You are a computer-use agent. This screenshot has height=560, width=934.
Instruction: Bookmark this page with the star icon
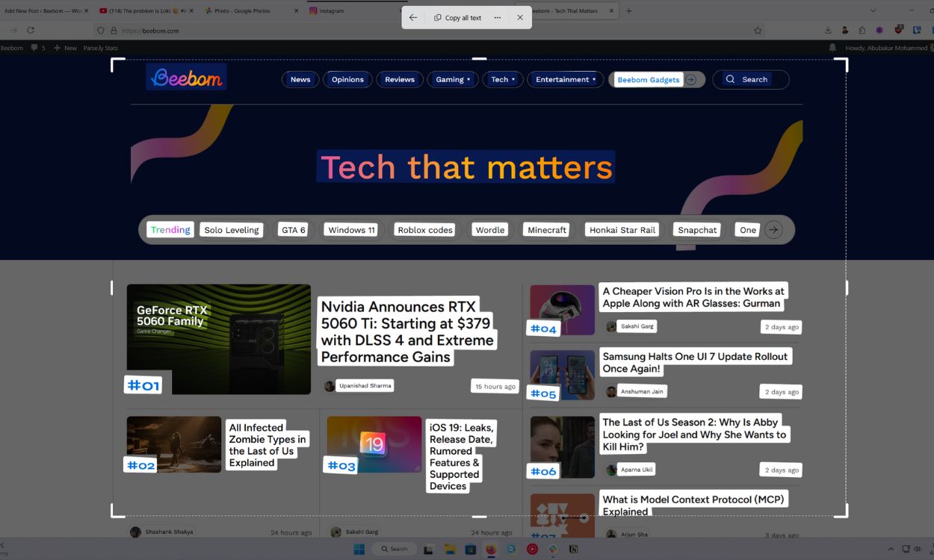coord(757,30)
